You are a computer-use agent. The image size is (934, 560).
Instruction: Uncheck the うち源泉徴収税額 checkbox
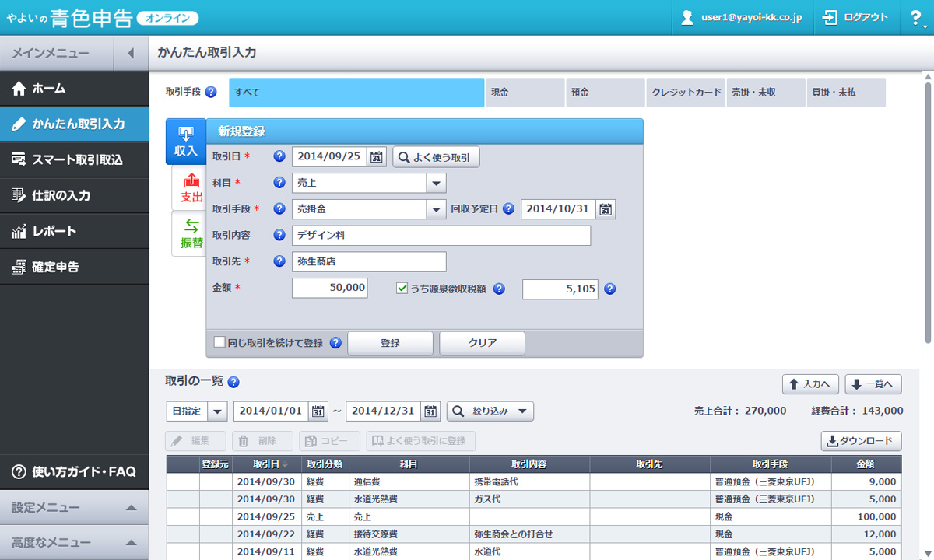[402, 289]
